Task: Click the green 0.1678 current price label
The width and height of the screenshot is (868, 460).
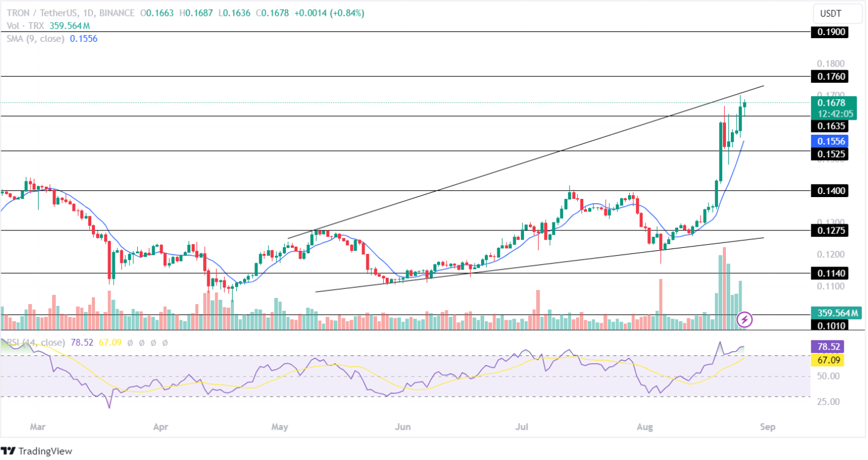Action: click(x=835, y=108)
